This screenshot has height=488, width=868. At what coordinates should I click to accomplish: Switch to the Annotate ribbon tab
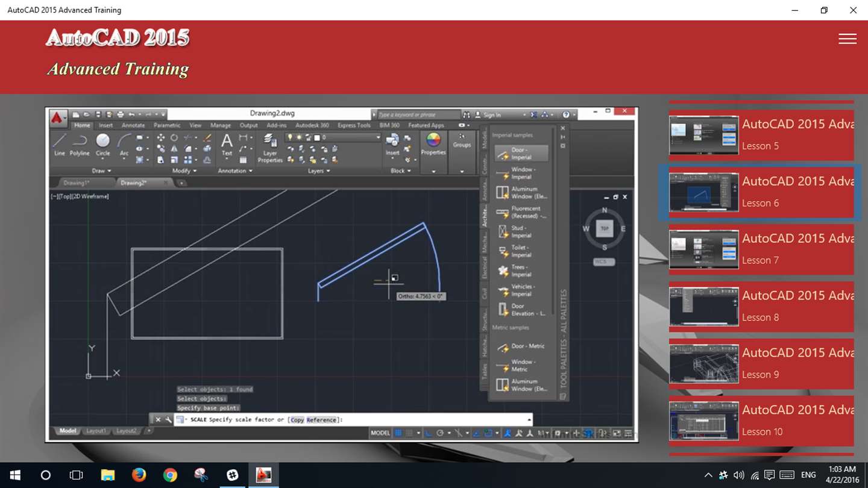pyautogui.click(x=133, y=125)
